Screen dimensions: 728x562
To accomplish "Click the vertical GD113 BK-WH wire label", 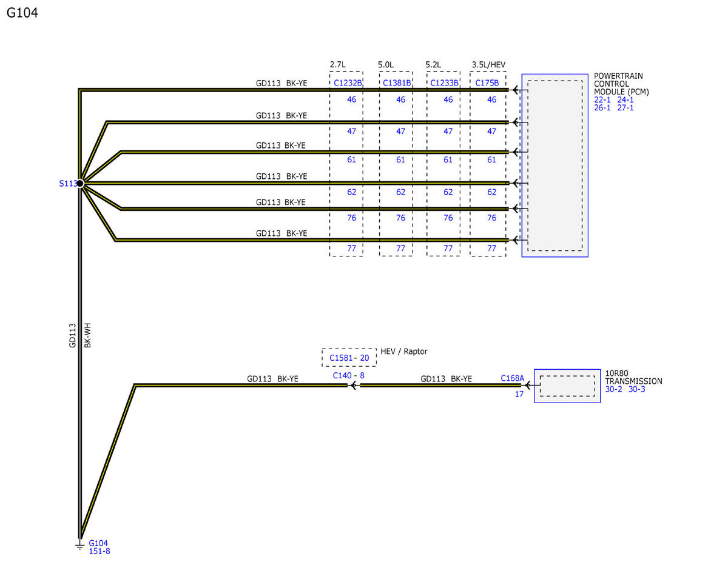I will pyautogui.click(x=80, y=335).
